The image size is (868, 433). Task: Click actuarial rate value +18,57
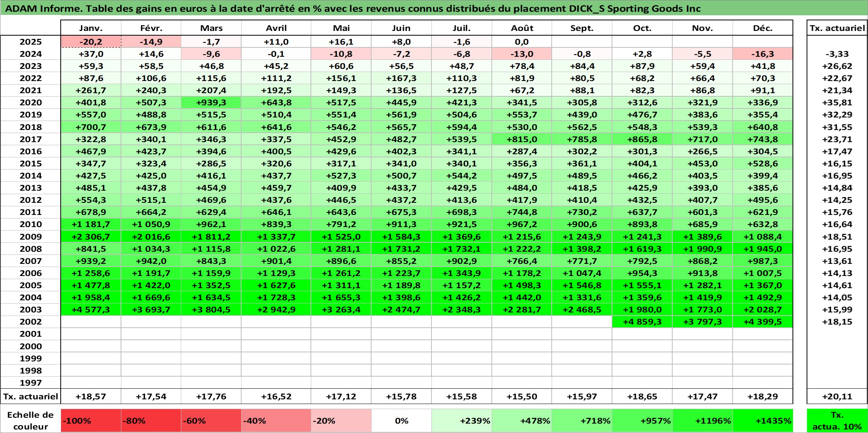tap(91, 397)
